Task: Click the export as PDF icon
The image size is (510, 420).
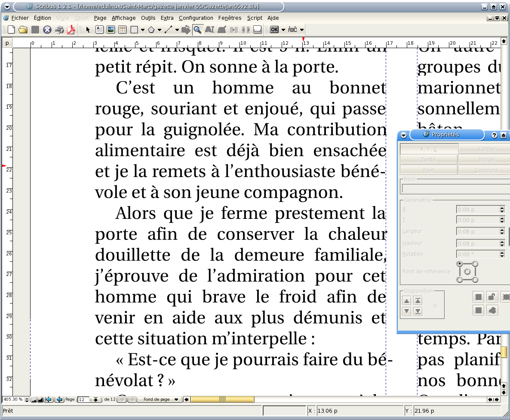Action: pos(71,30)
